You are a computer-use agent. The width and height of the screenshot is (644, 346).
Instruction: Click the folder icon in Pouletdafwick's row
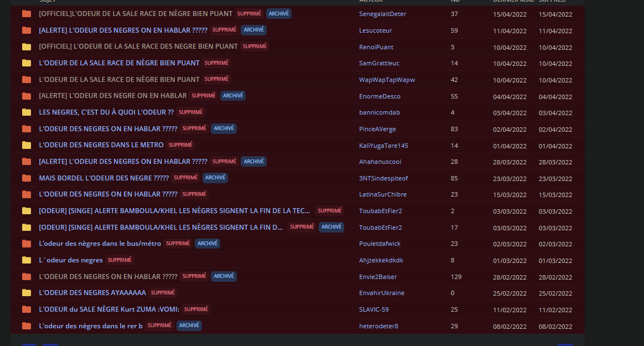coord(27,244)
